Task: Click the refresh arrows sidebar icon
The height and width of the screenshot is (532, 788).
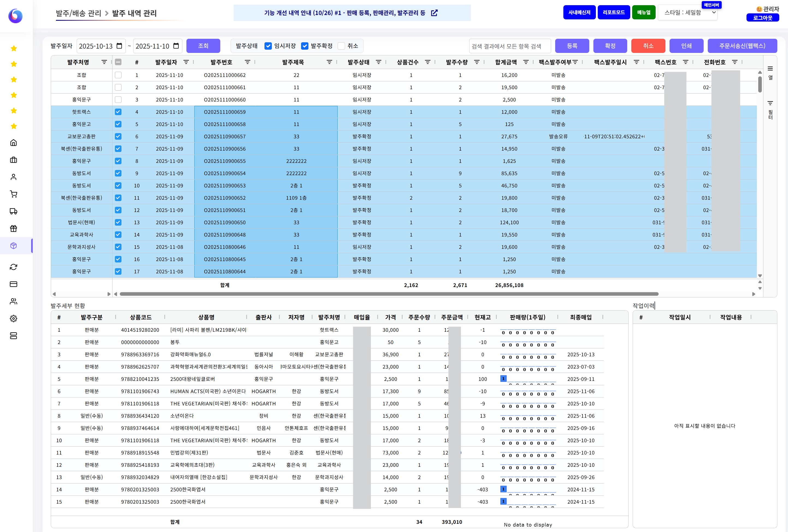Action: point(14,267)
